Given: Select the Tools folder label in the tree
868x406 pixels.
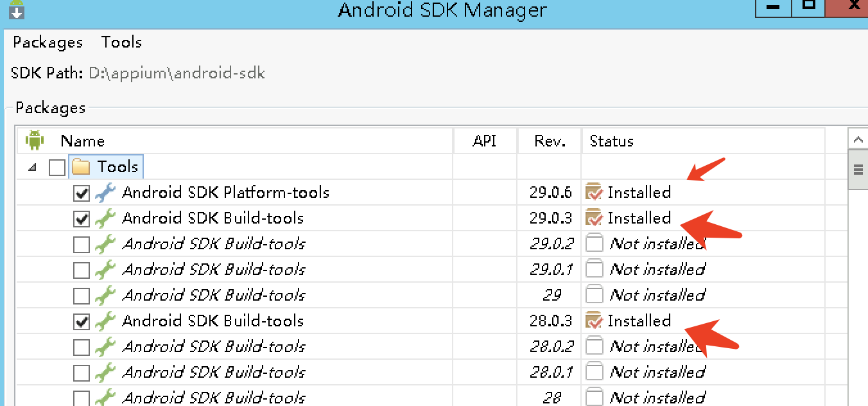Looking at the screenshot, I should click(117, 167).
